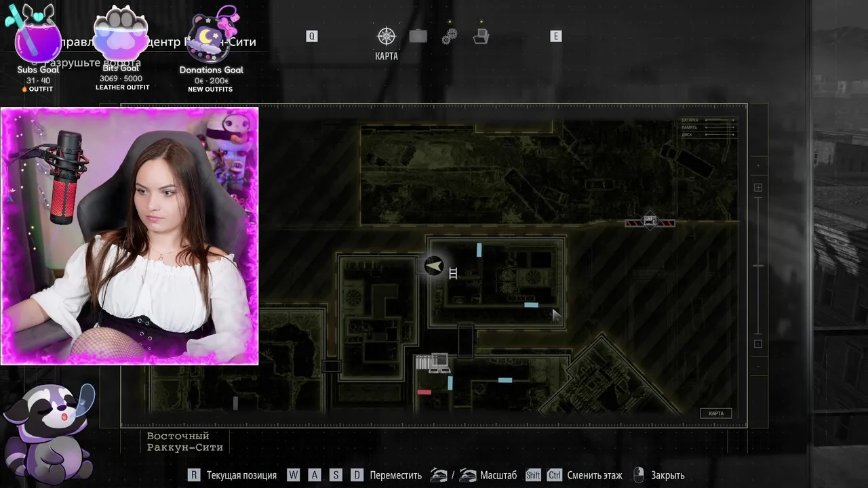Screen dimensions: 868x488
Task: Click the КАРТА tab title text
Action: pos(387,56)
